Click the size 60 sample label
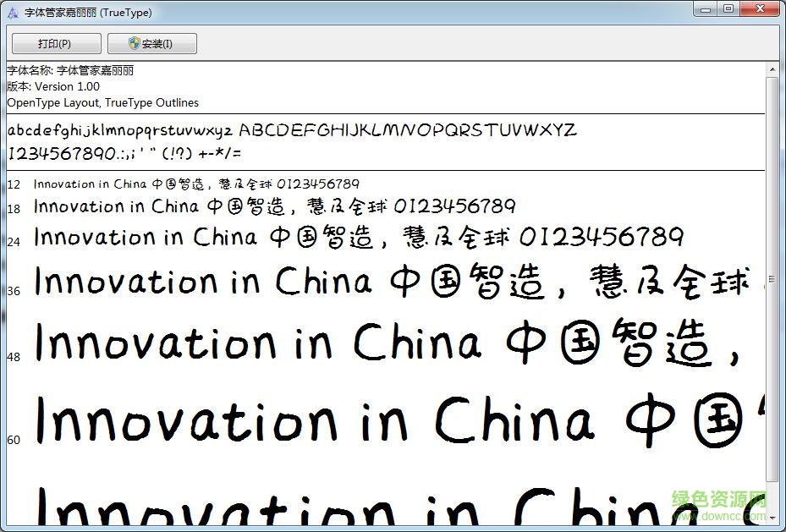The image size is (786, 532). 14,441
